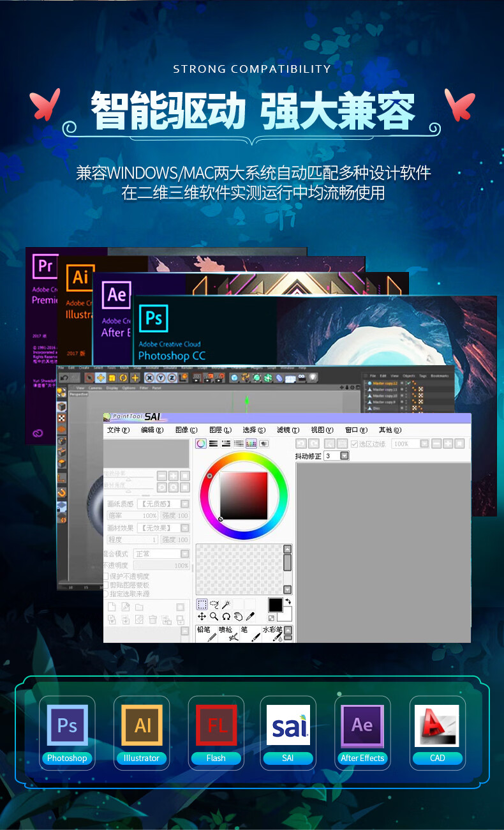Expand the 画纸质感 texture dropdown
504x830 pixels.
tap(184, 504)
